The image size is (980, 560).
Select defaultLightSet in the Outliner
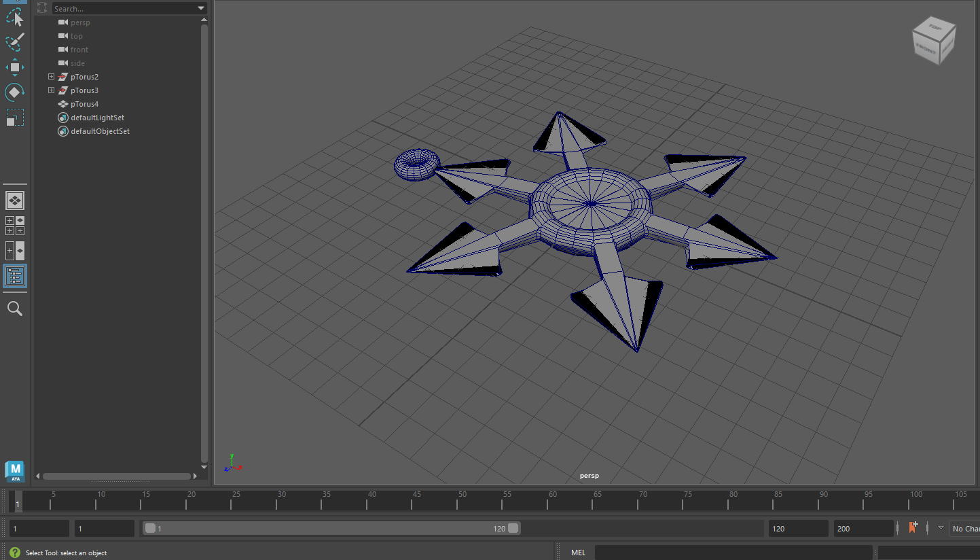point(97,117)
